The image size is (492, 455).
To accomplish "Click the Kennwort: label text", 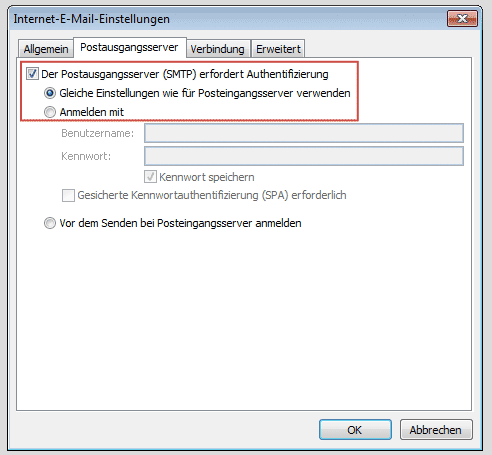I will click(x=86, y=156).
